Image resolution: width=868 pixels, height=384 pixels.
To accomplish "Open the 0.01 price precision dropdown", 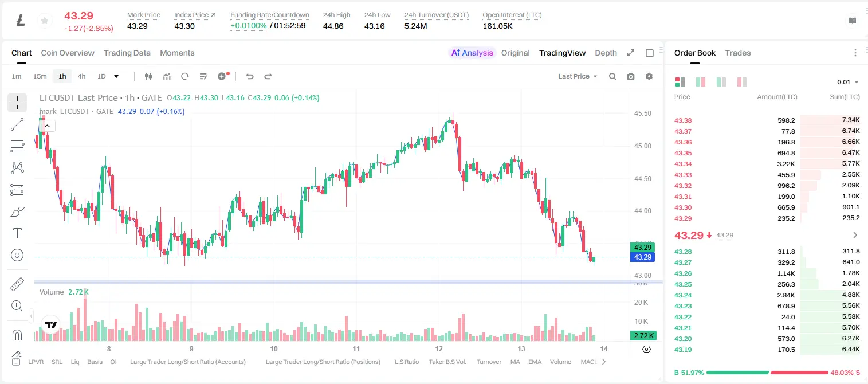I will (848, 82).
